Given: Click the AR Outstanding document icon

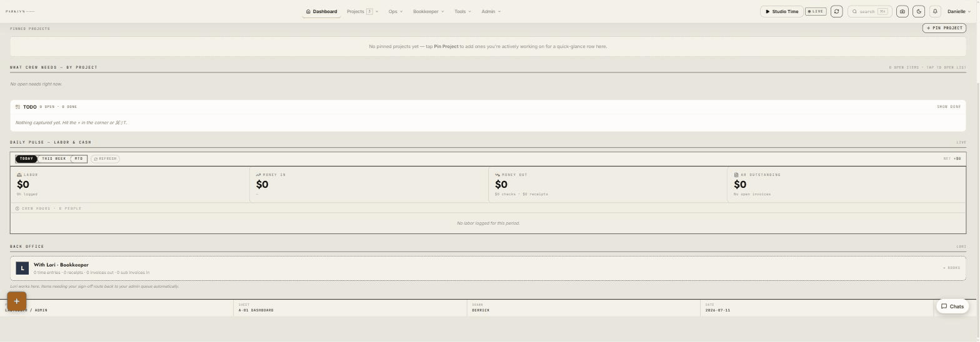Looking at the screenshot, I should coord(736,175).
